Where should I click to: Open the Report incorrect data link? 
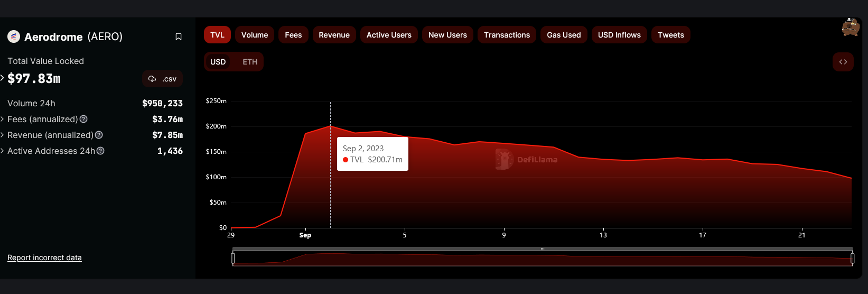(x=44, y=258)
